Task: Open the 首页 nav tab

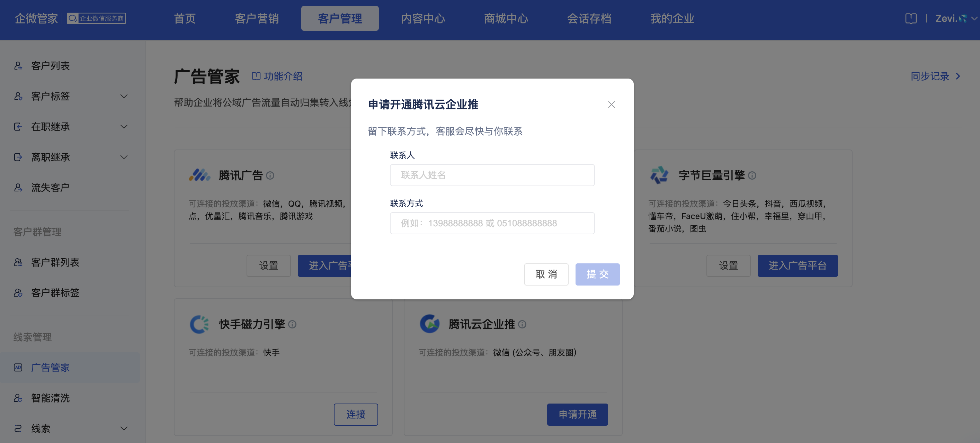Action: pos(185,18)
